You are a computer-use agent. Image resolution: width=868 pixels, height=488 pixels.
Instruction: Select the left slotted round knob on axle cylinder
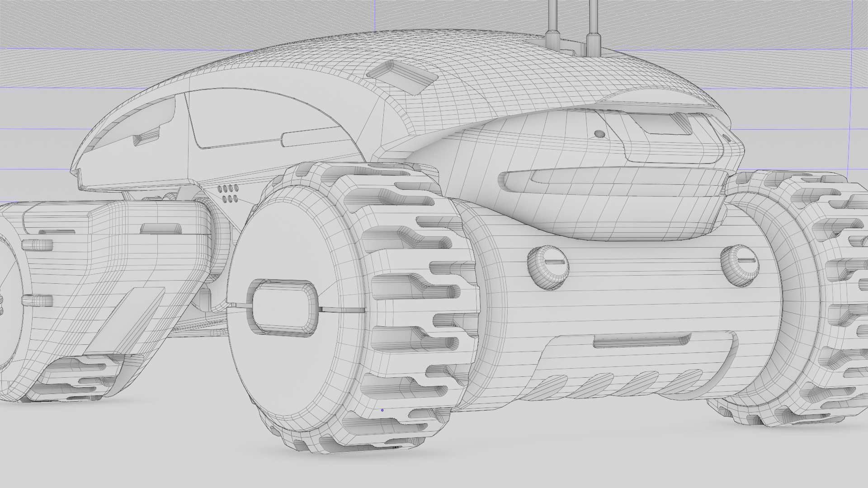click(547, 267)
